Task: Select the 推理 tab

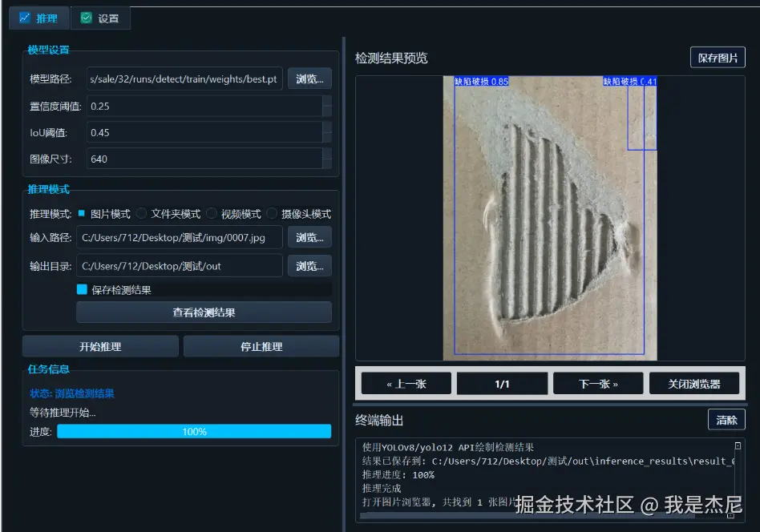Action: point(38,17)
